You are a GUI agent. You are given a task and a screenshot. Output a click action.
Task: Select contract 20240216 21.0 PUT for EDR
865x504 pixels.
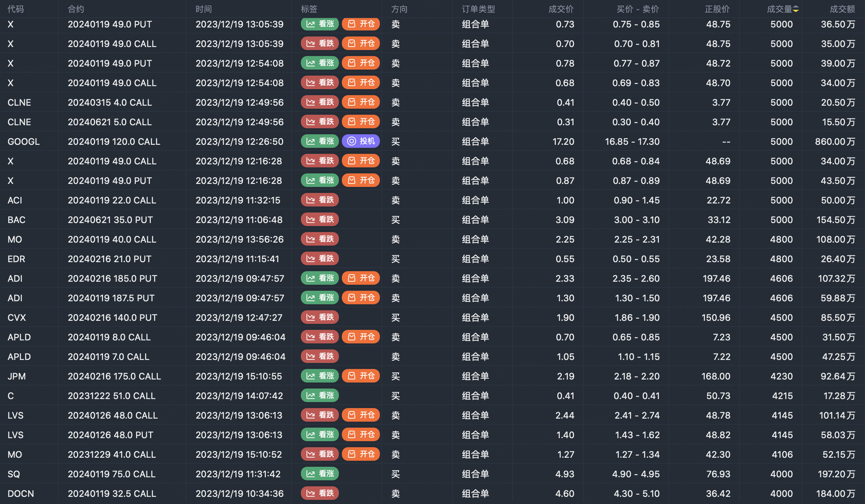point(109,259)
